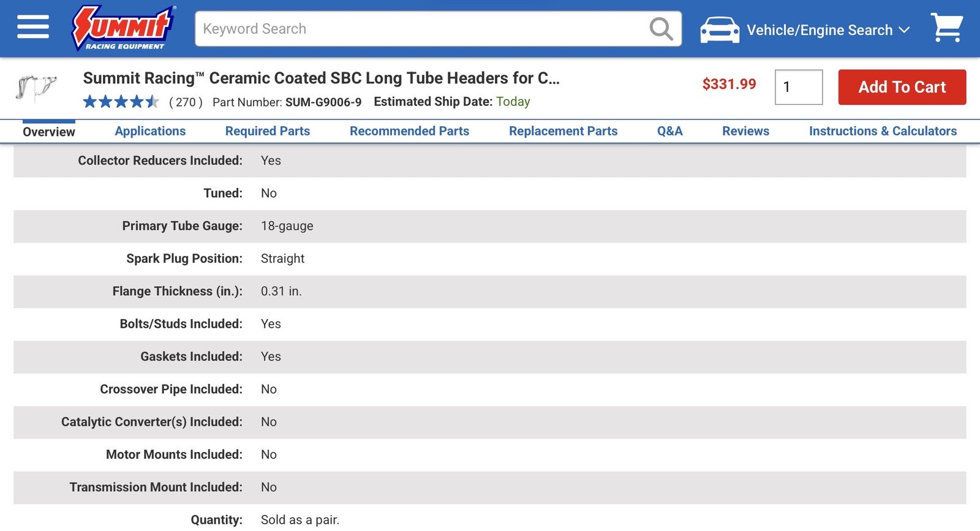The height and width of the screenshot is (531, 980).
Task: Click the star rating icons
Action: click(121, 102)
